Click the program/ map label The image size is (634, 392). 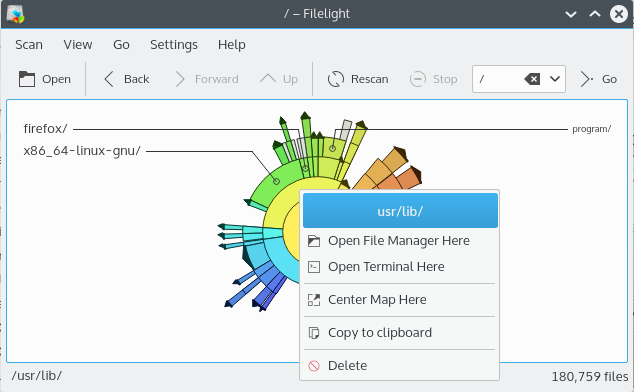(592, 129)
